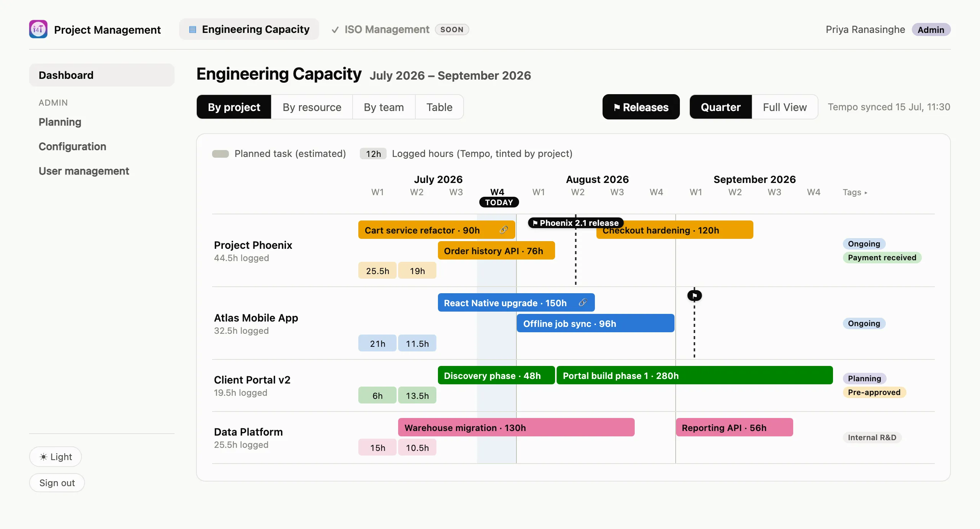Toggle the Light theme button
The image size is (980, 529).
56,457
